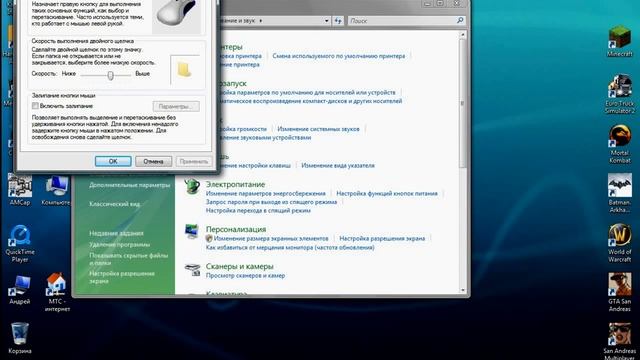This screenshot has width=640, height=360.
Task: Click the World of Warcraft icon
Action: (620, 243)
